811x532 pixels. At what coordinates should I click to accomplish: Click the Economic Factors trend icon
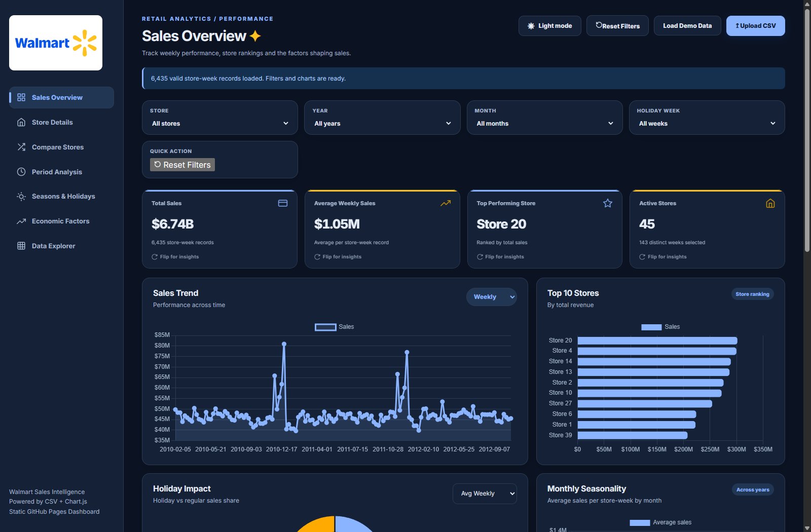tap(21, 221)
